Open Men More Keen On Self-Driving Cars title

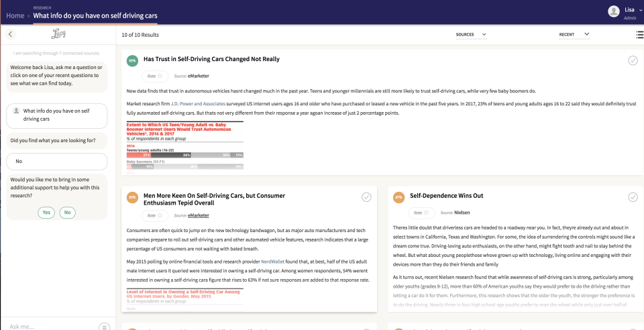214,199
